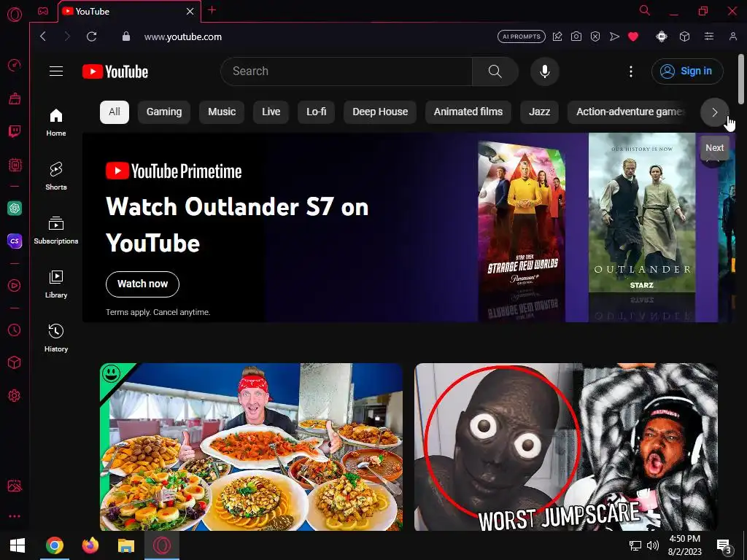Open Library in YouTube sidebar

click(x=56, y=284)
